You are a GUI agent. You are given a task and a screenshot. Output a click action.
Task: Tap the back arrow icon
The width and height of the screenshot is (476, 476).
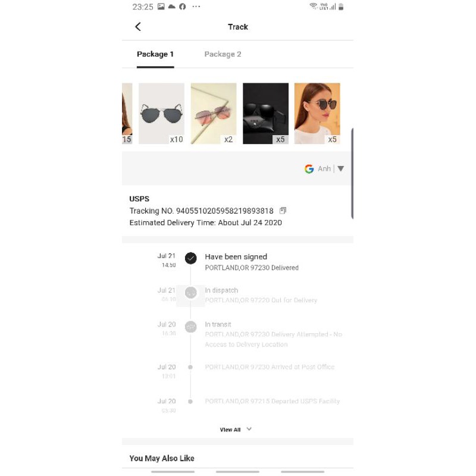(138, 27)
